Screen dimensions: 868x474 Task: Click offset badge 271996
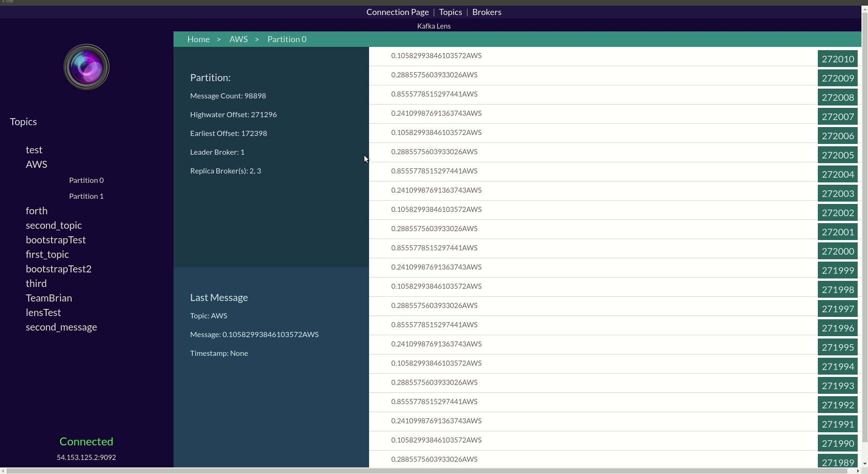pyautogui.click(x=838, y=328)
